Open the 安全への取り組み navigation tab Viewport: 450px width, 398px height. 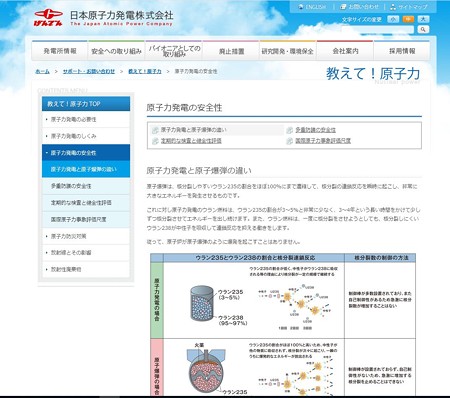pos(116,51)
